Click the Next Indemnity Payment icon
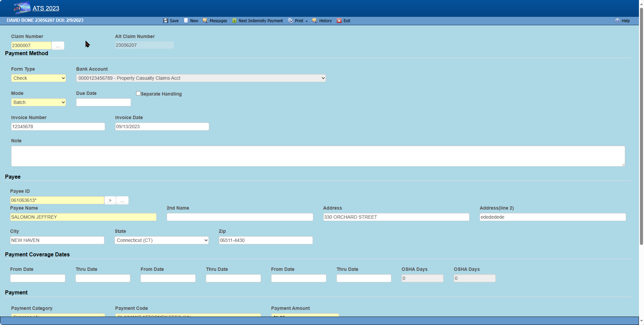 point(234,21)
